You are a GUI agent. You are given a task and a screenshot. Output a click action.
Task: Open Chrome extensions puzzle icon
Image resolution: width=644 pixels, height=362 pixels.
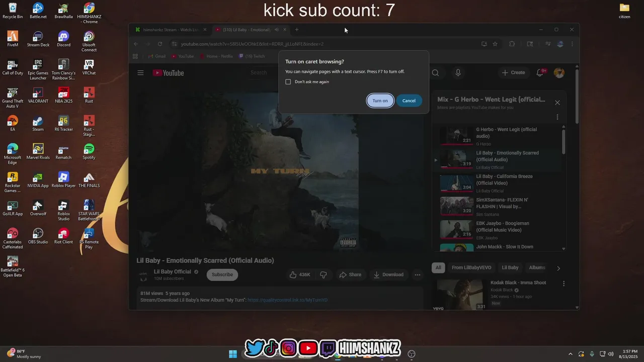[x=512, y=44]
